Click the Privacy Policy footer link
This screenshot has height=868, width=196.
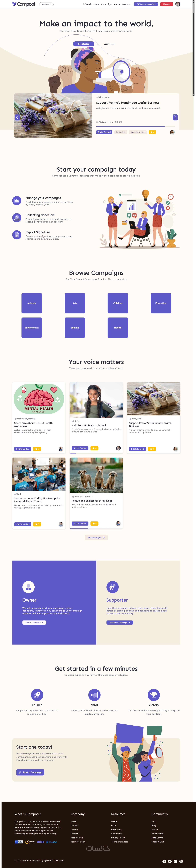[x=118, y=838]
